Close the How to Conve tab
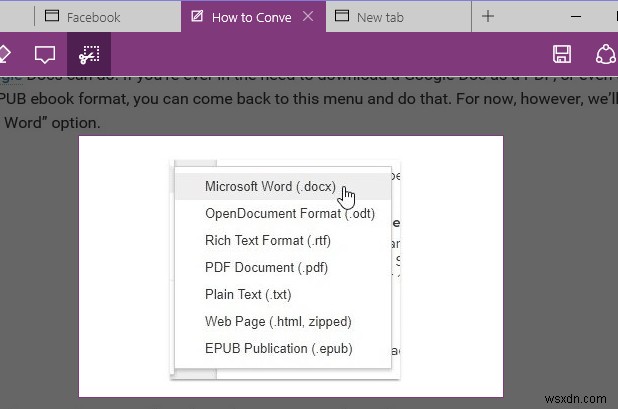618x409 pixels. [308, 17]
